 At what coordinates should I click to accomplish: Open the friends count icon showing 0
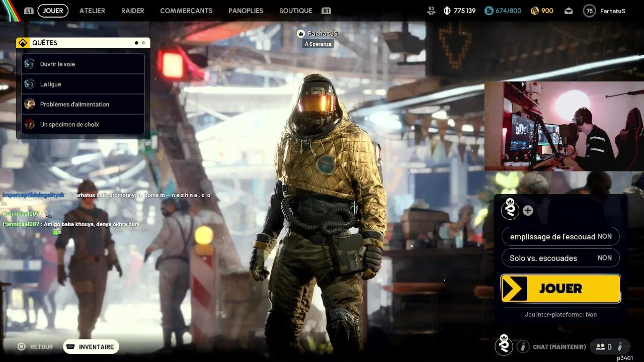point(603,346)
